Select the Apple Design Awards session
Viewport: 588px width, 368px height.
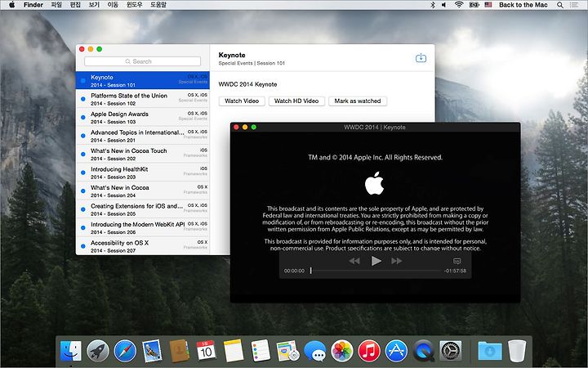click(142, 117)
